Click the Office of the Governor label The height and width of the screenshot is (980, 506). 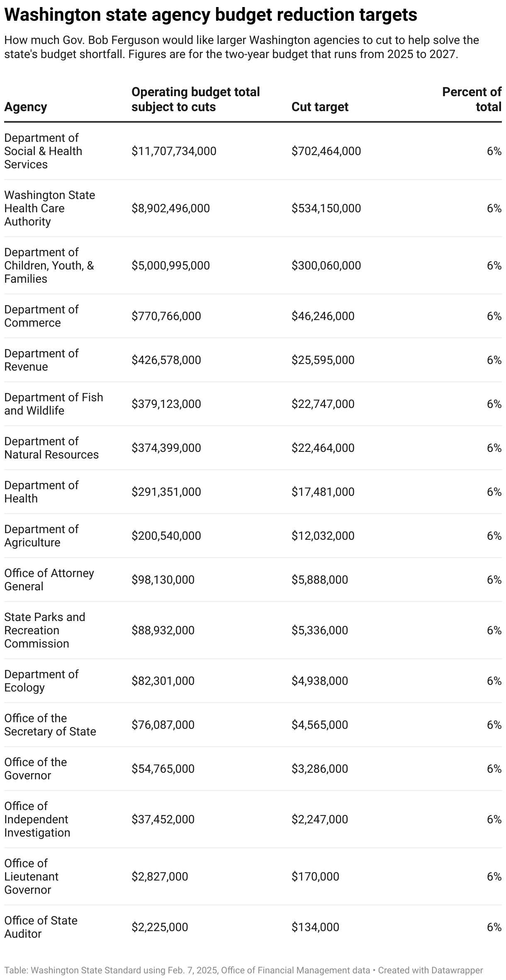tap(35, 769)
